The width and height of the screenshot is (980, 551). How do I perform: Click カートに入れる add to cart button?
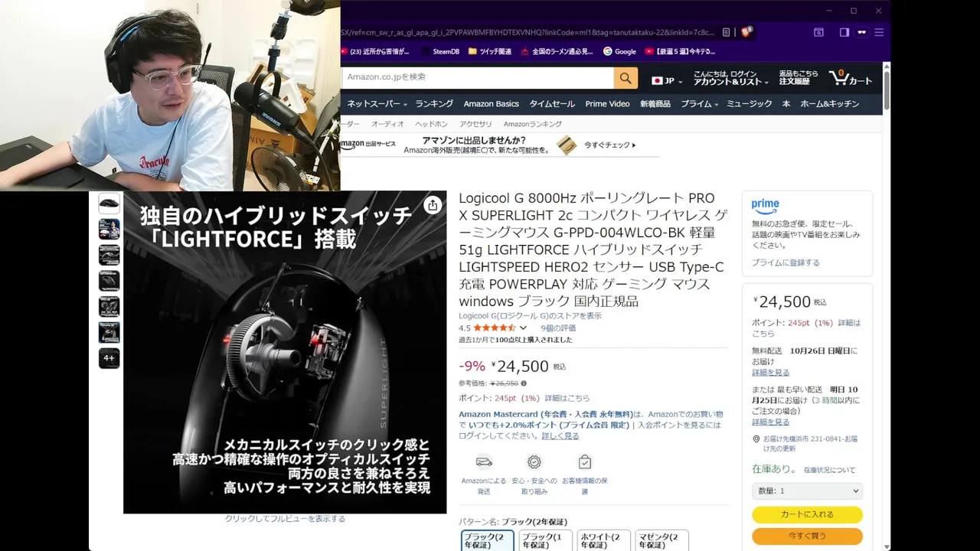807,514
